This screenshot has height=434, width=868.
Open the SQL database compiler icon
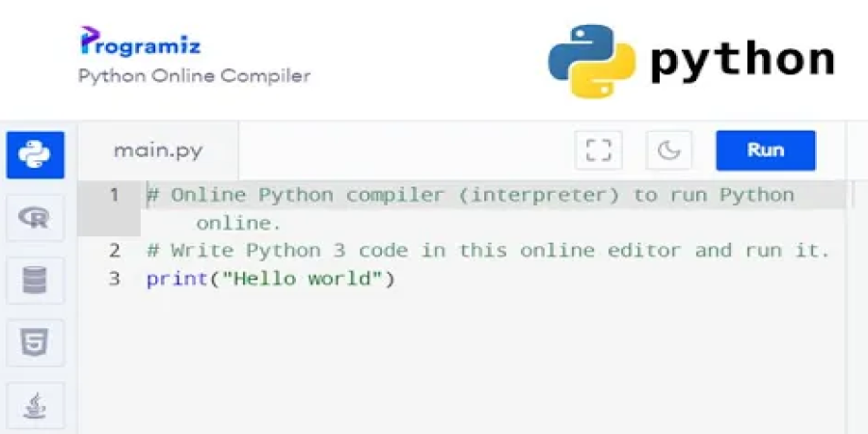tap(36, 280)
